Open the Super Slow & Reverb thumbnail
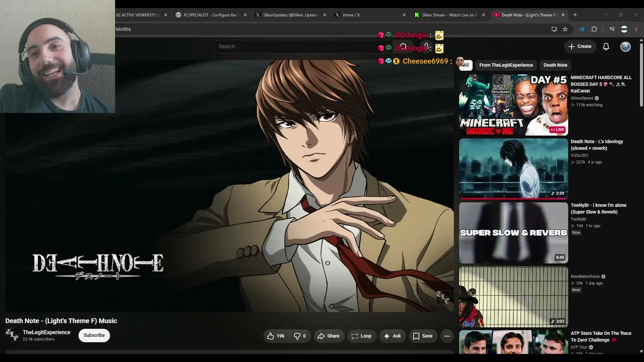 click(x=513, y=233)
